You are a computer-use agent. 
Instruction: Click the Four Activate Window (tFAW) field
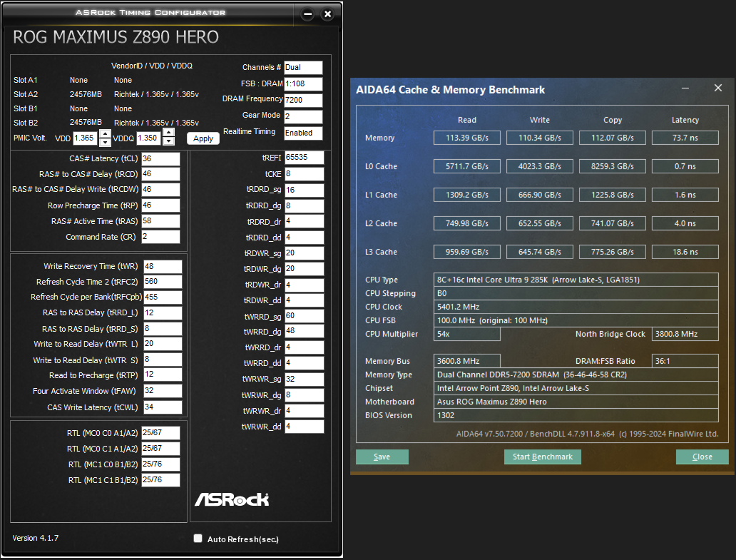click(x=163, y=391)
